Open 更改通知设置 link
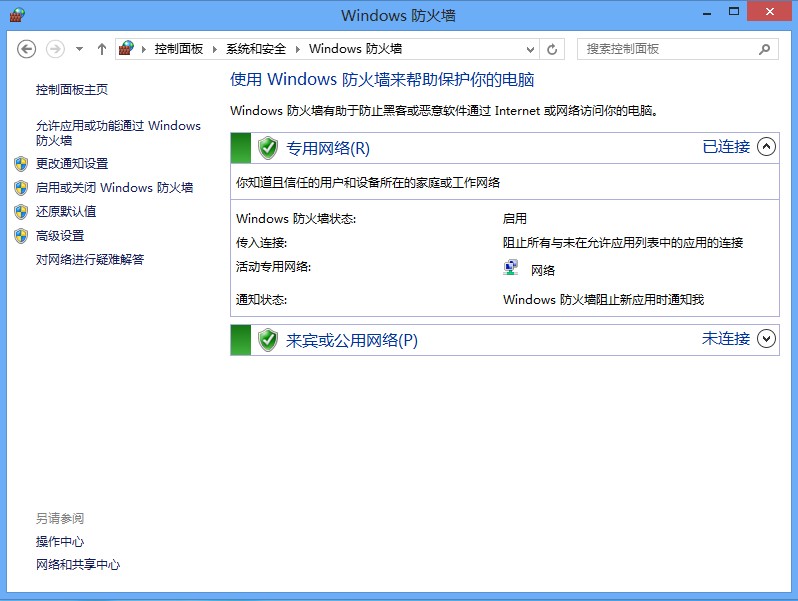 72,163
